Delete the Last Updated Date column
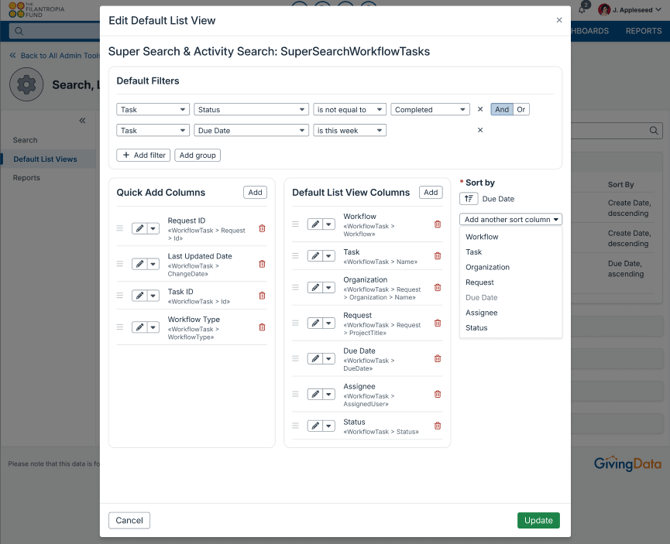This screenshot has height=544, width=670. click(262, 264)
